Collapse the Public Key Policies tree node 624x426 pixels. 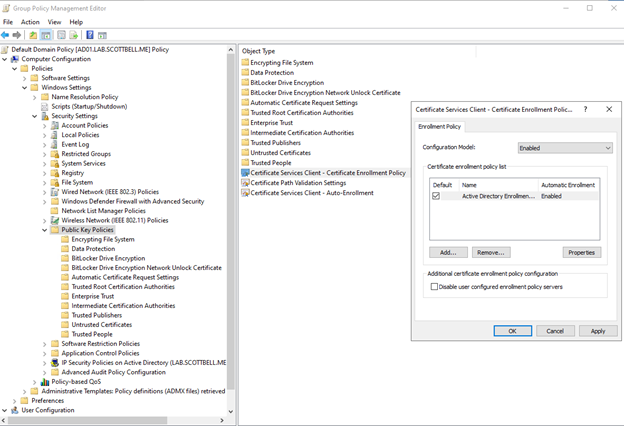click(x=45, y=230)
